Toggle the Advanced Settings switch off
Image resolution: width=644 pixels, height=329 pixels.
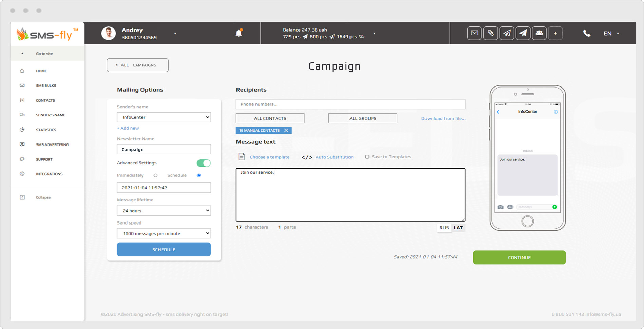coord(204,163)
